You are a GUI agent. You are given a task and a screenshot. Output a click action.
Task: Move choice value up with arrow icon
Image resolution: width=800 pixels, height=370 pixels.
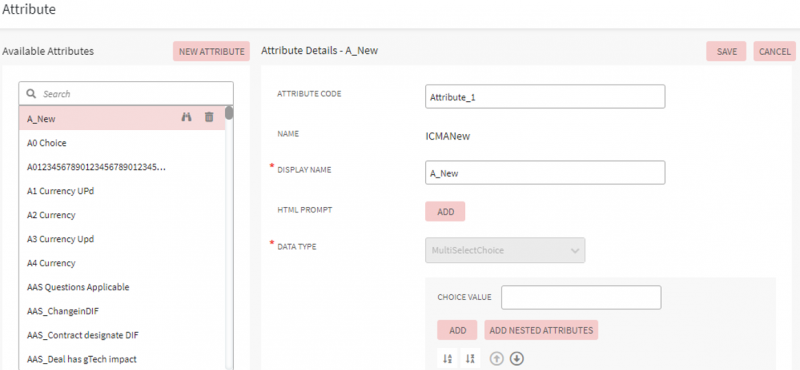[x=496, y=359]
